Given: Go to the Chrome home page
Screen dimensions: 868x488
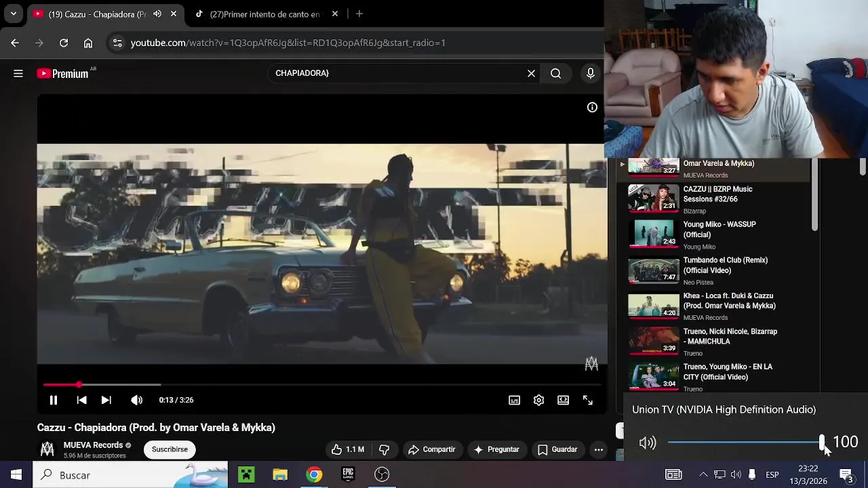Looking at the screenshot, I should click(x=88, y=43).
